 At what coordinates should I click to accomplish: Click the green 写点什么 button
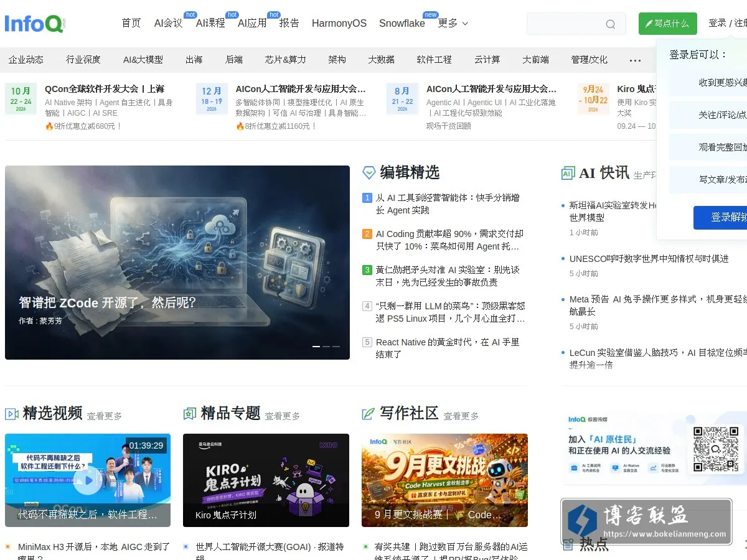[x=668, y=24]
